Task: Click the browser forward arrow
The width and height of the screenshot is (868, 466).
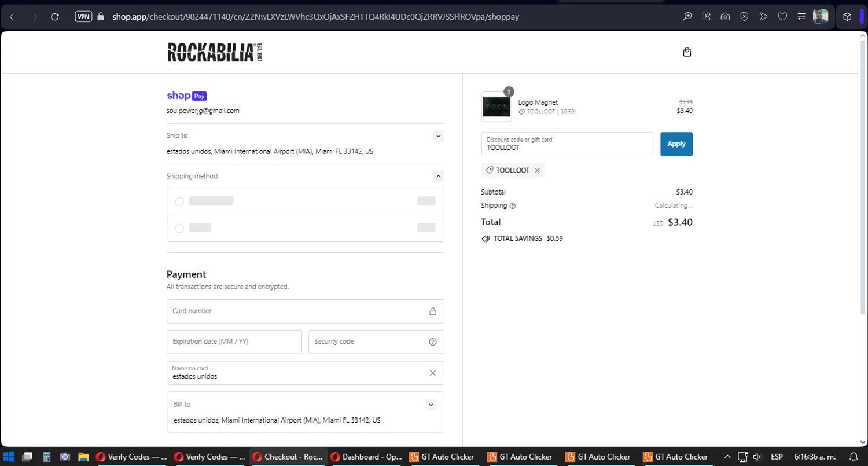Action: [34, 17]
